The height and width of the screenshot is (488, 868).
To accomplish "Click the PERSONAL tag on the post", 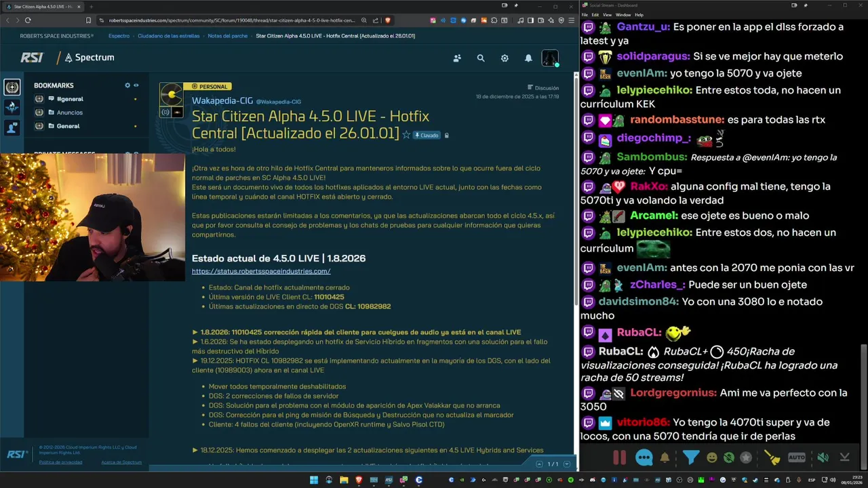I will coord(210,87).
